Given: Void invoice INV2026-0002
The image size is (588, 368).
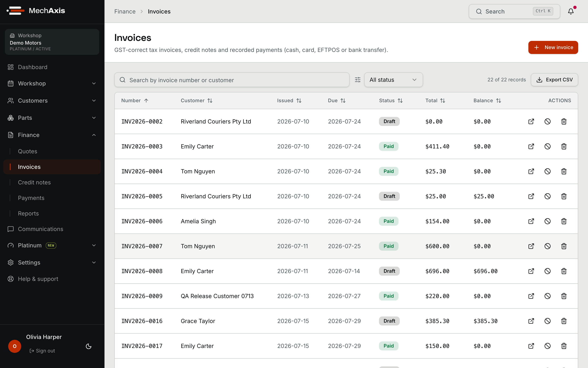Looking at the screenshot, I should pyautogui.click(x=547, y=121).
